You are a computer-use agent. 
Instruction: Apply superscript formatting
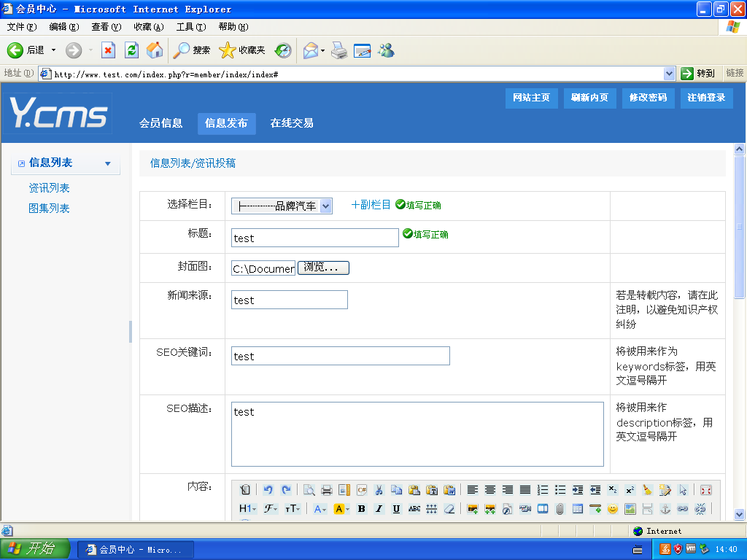(x=630, y=489)
